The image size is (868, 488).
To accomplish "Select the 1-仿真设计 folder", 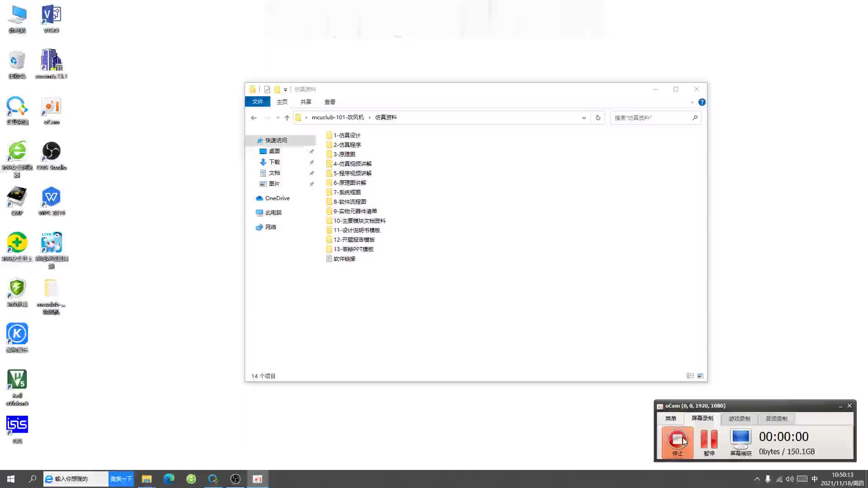I will [343, 136].
